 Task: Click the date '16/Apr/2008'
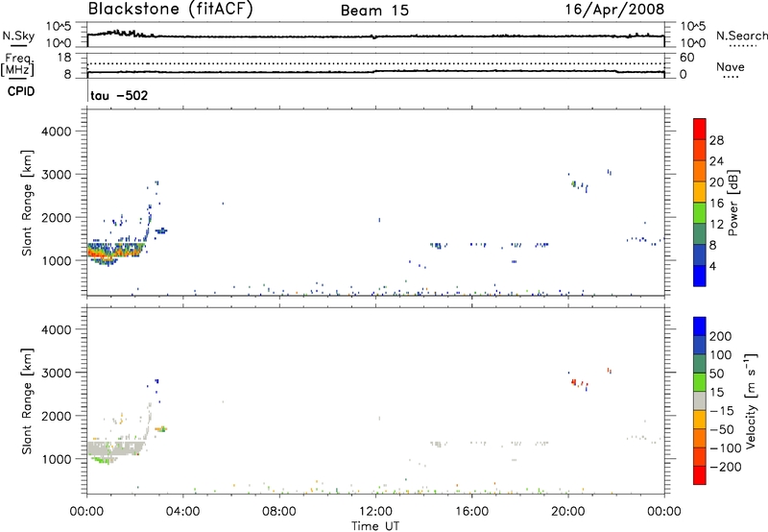coord(614,10)
